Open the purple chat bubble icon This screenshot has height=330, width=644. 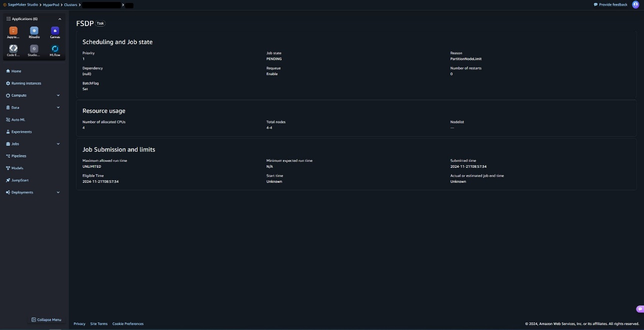(x=639, y=309)
